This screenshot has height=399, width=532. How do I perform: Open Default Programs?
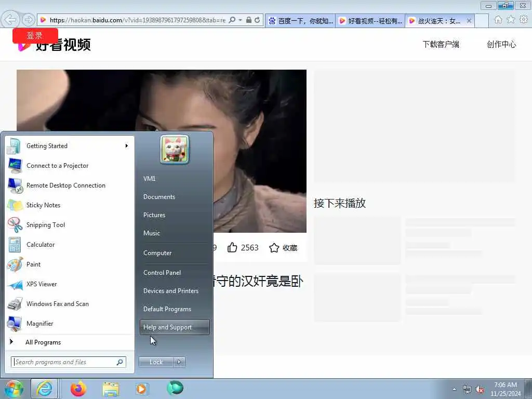click(175, 309)
